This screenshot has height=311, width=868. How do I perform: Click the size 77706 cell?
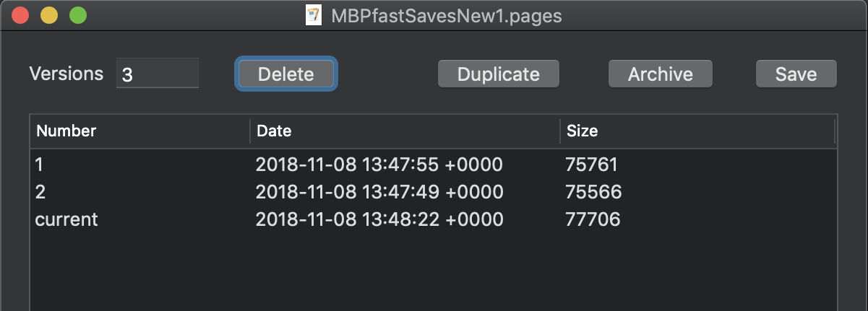tap(593, 219)
